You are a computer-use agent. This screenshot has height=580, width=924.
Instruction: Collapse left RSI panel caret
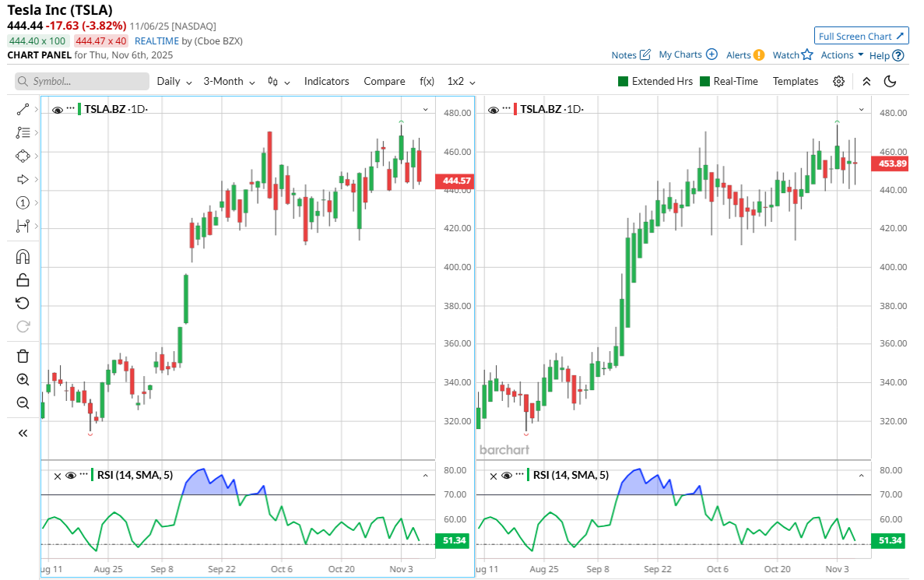426,476
